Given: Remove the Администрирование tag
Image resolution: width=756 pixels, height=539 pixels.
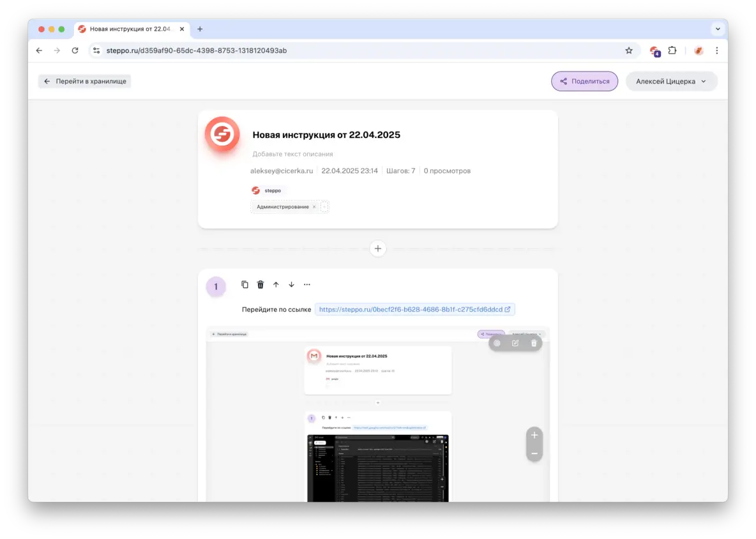Looking at the screenshot, I should (x=314, y=206).
